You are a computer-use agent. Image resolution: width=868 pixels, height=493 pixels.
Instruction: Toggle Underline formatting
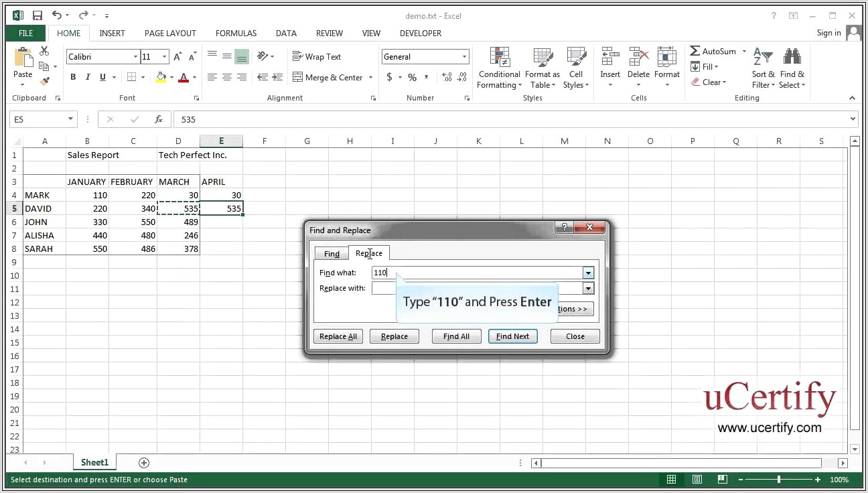[102, 77]
